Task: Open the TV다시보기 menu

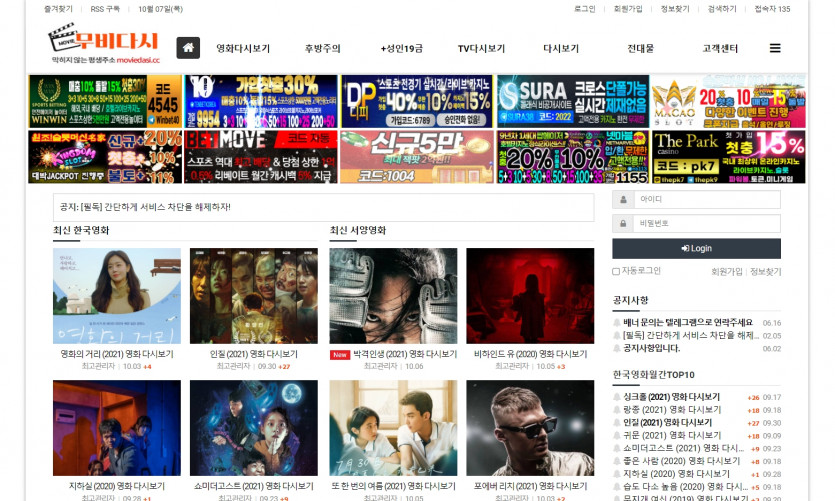Action: tap(481, 48)
